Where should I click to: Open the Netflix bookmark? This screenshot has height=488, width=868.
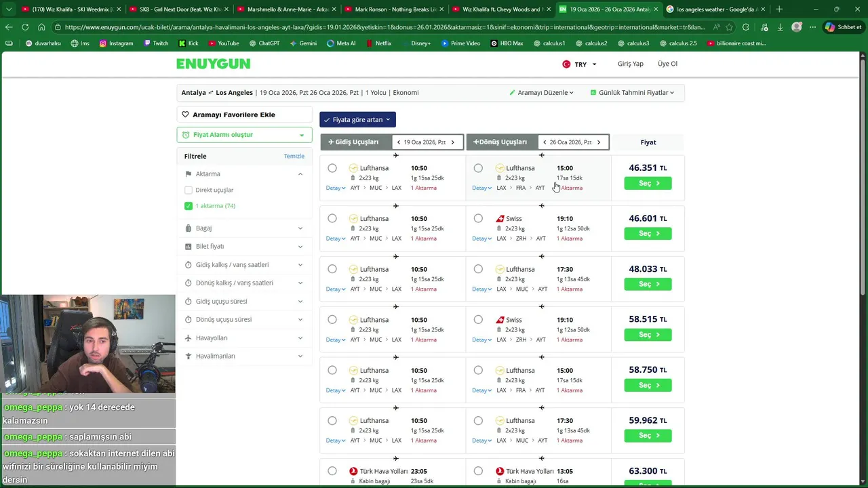[378, 43]
